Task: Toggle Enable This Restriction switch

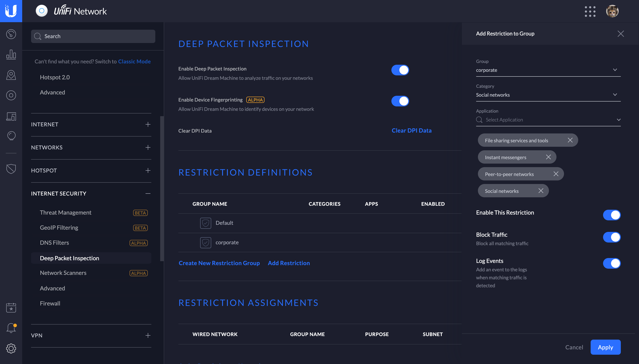Action: click(611, 215)
